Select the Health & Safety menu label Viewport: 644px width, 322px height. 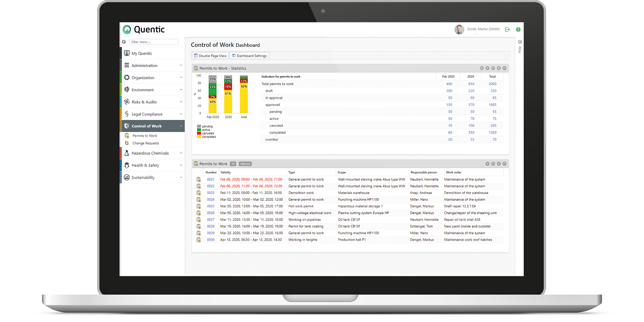tap(145, 165)
